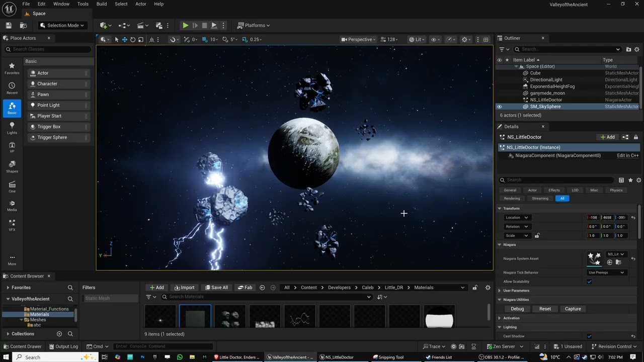Open the Build menu
The height and width of the screenshot is (362, 644).
pos(102,4)
